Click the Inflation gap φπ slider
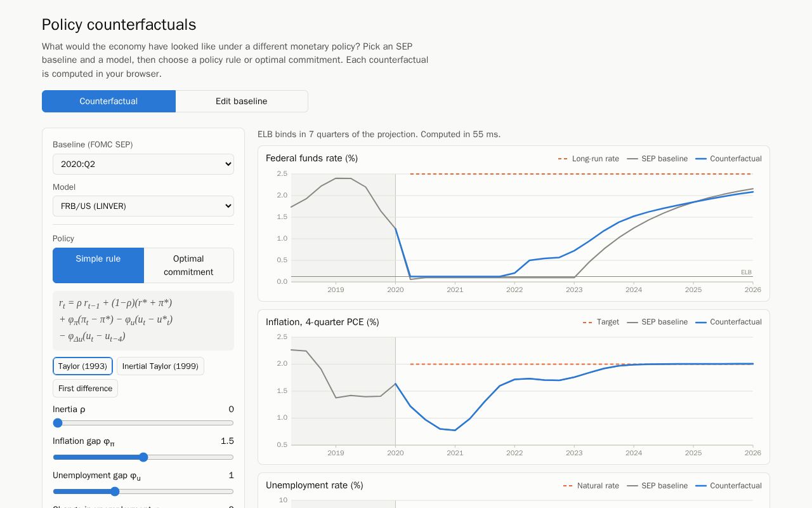Viewport: 812px width, 508px height. (x=143, y=457)
